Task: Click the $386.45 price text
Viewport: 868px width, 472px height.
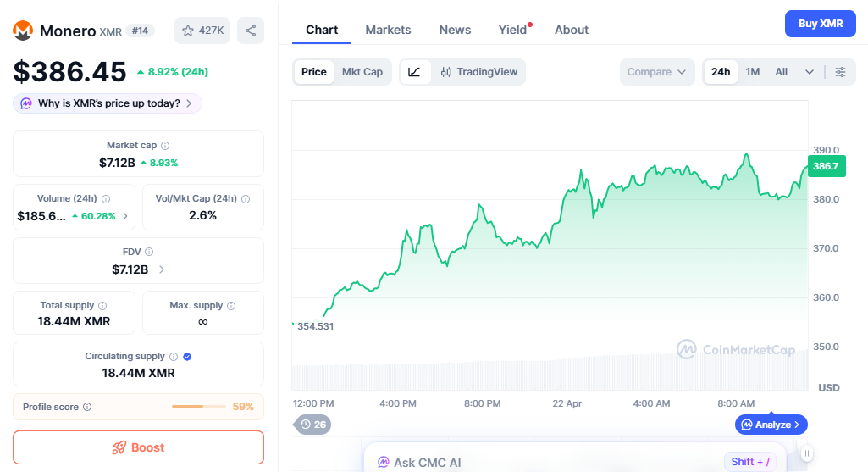Action: [69, 72]
